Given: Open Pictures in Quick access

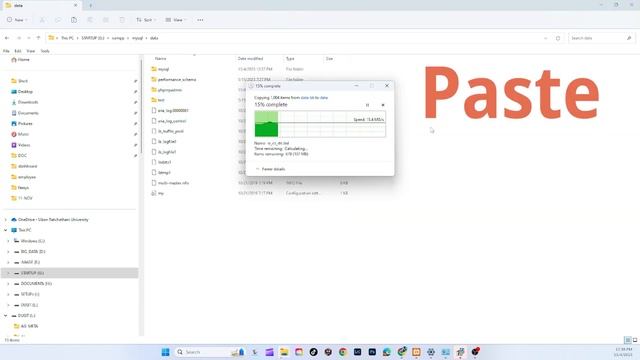Looking at the screenshot, I should 25,123.
